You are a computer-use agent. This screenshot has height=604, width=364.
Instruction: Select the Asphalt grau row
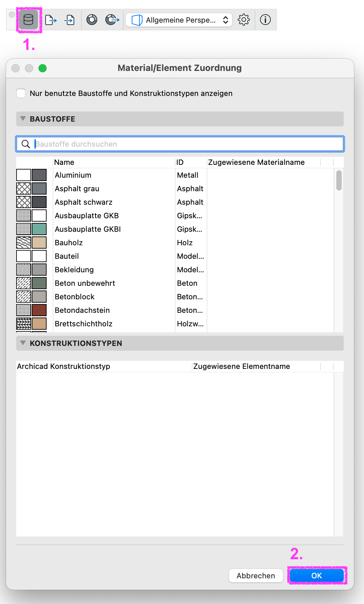point(175,189)
